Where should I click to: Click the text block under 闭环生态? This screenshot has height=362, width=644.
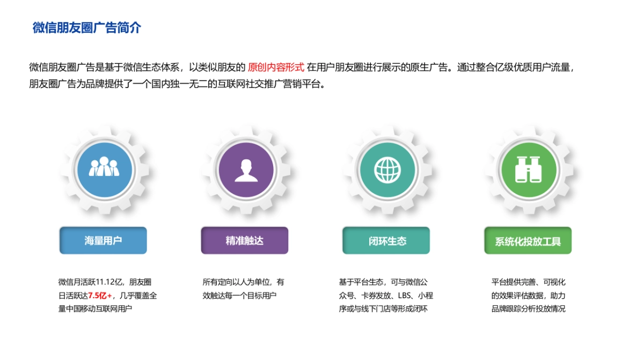click(x=385, y=295)
